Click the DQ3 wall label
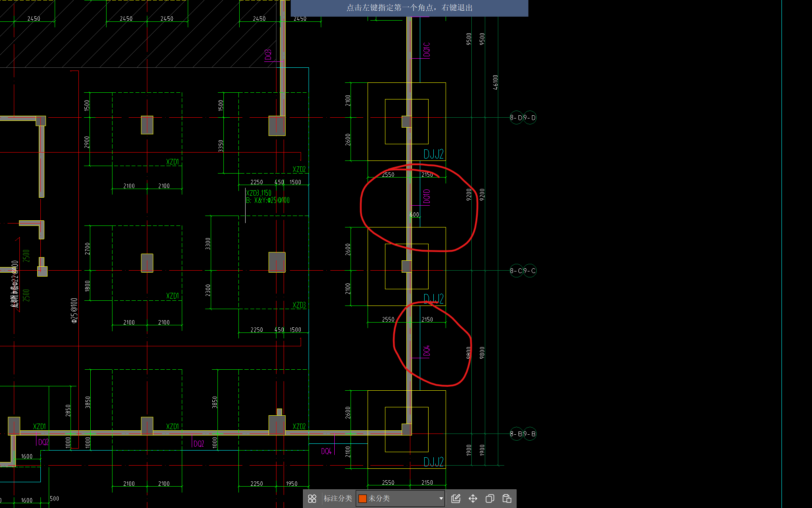The width and height of the screenshot is (812, 508). pyautogui.click(x=268, y=55)
